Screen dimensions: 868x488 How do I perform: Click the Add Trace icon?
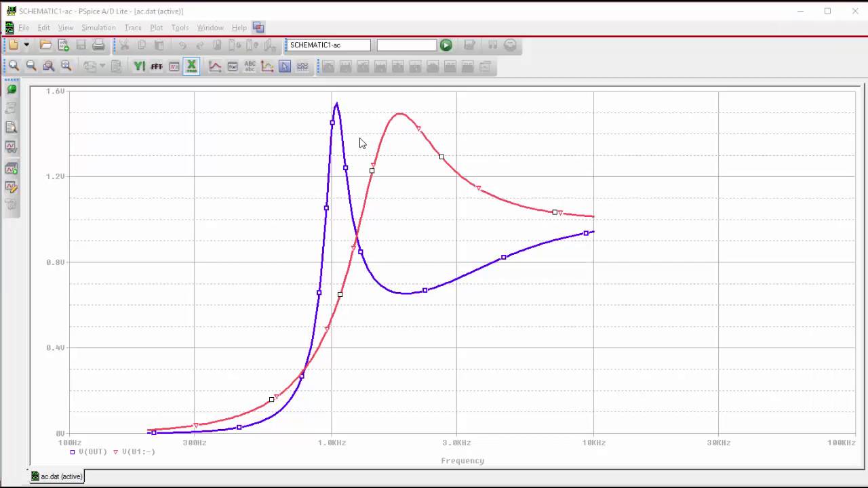click(215, 66)
